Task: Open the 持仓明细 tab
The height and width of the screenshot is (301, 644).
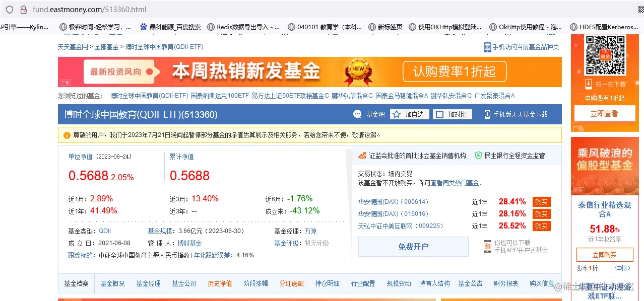Action: (x=328, y=283)
